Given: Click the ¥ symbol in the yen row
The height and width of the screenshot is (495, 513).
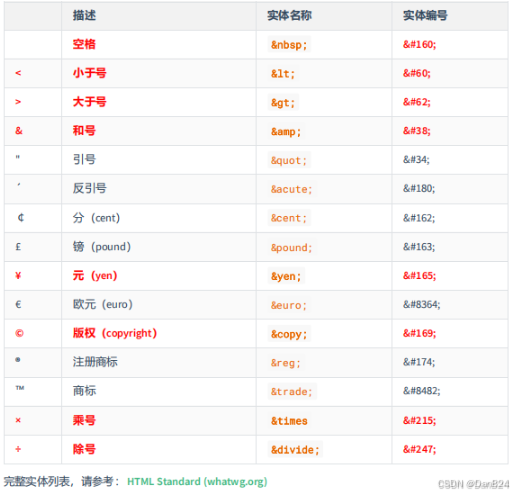Looking at the screenshot, I should click(18, 275).
